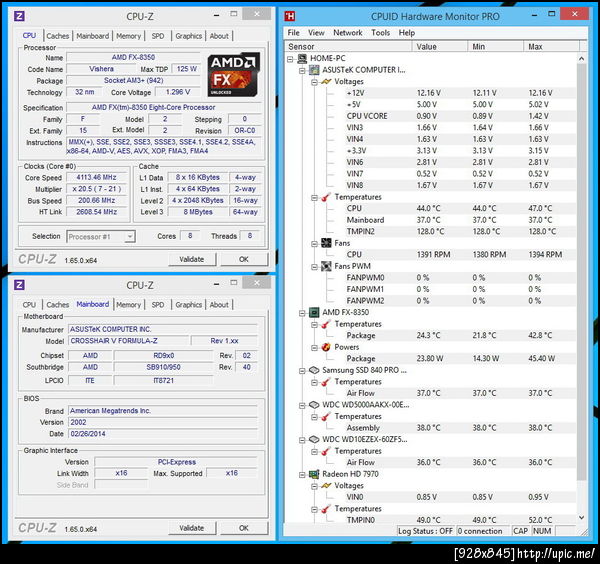The width and height of the screenshot is (600, 564).
Task: Click the Fans icon in sensor tree
Action: pyautogui.click(x=326, y=243)
